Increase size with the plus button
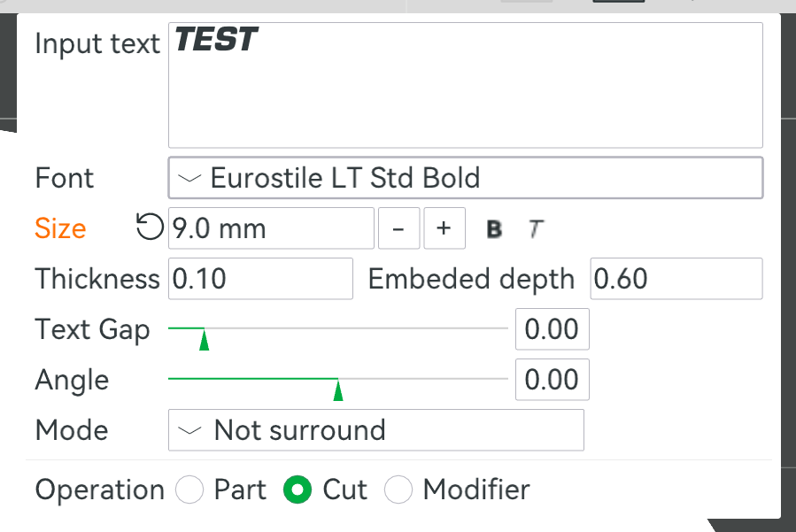Viewport: 796px width, 532px height. click(444, 228)
